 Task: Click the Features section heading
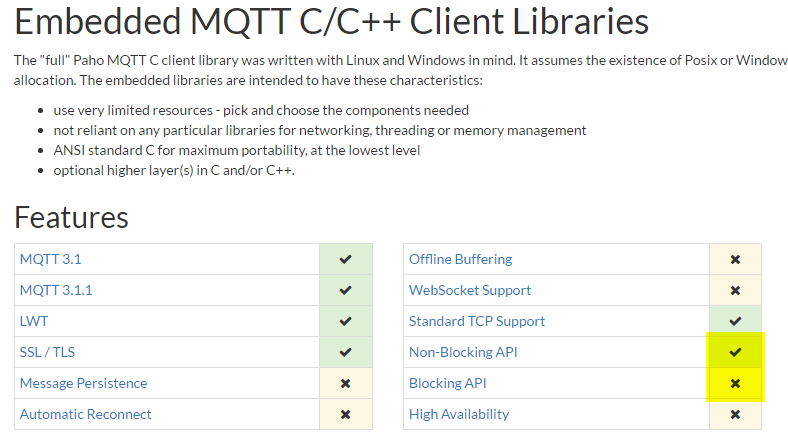point(71,216)
